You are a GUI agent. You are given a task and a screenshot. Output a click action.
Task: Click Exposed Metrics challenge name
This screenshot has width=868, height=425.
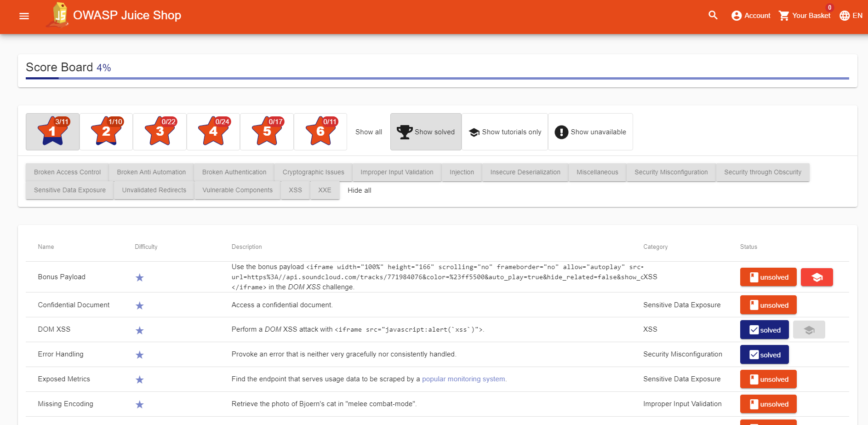pyautogui.click(x=64, y=379)
